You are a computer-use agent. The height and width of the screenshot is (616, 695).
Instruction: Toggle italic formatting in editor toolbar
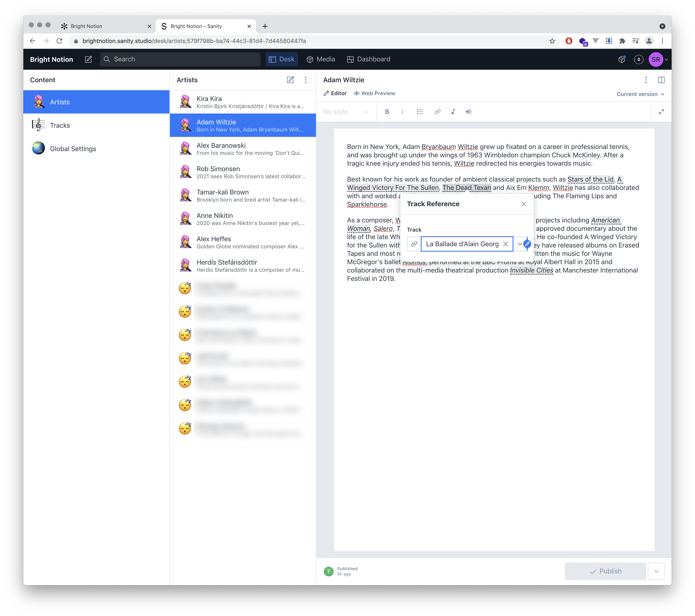click(402, 111)
